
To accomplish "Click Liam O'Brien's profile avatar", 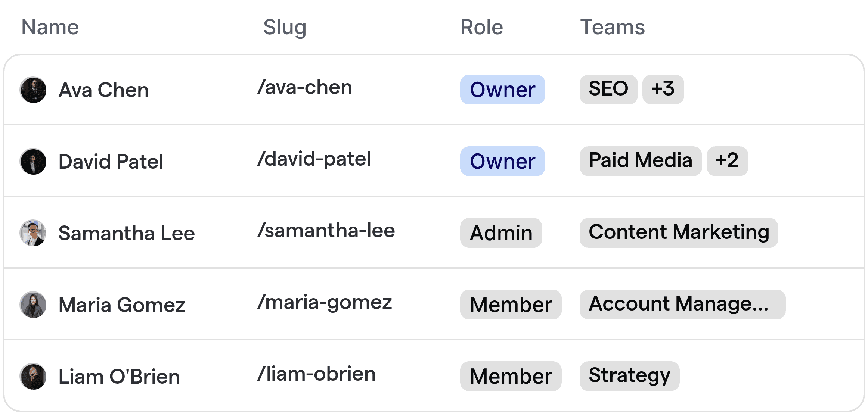I will (33, 376).
